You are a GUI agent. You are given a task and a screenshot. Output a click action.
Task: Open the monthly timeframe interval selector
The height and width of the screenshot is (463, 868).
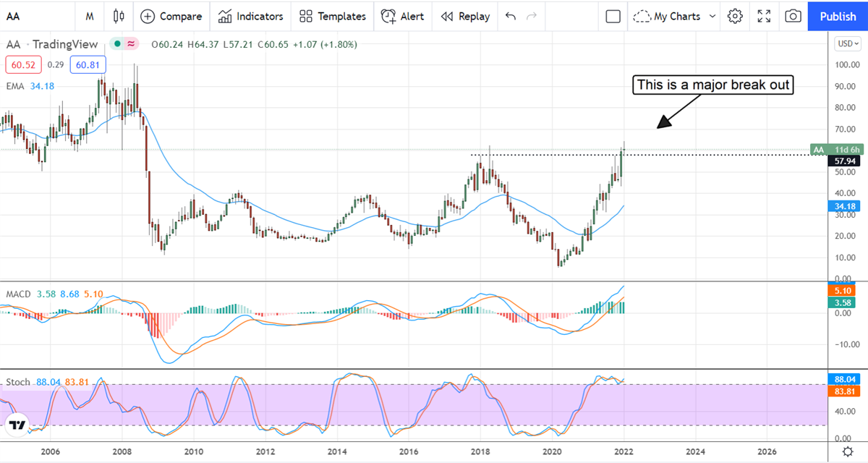(x=89, y=16)
